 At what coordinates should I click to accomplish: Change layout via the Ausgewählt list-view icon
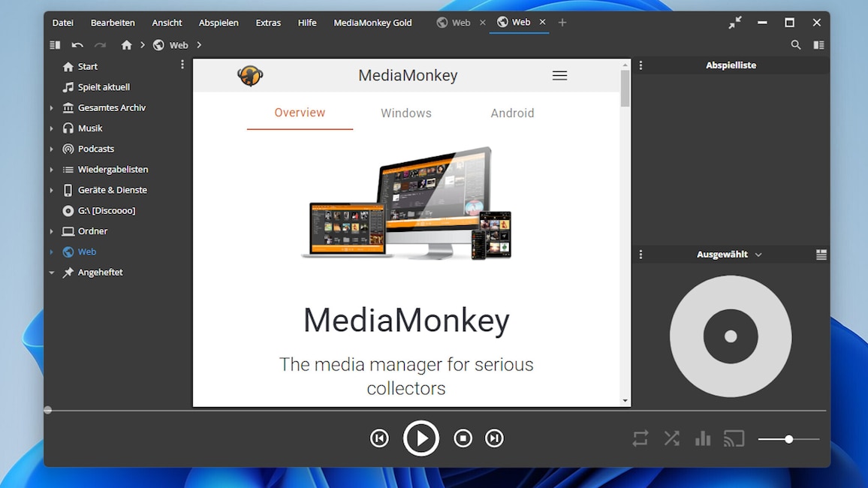pos(821,255)
